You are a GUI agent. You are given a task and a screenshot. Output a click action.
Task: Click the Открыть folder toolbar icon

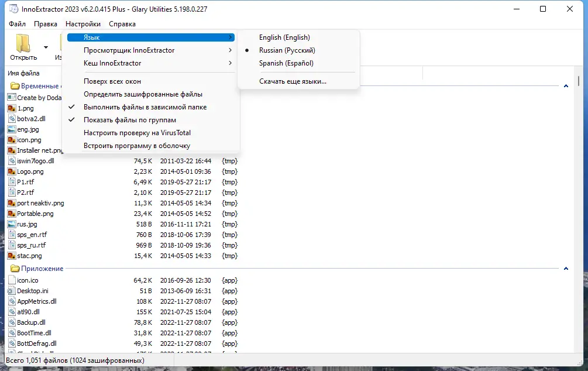[x=23, y=43]
